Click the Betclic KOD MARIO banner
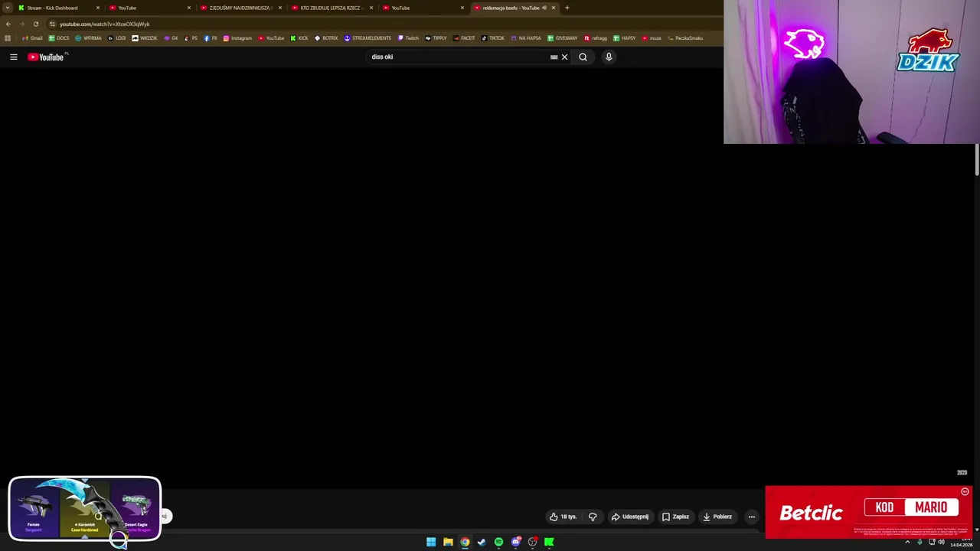The height and width of the screenshot is (551, 980). pyautogui.click(x=869, y=512)
